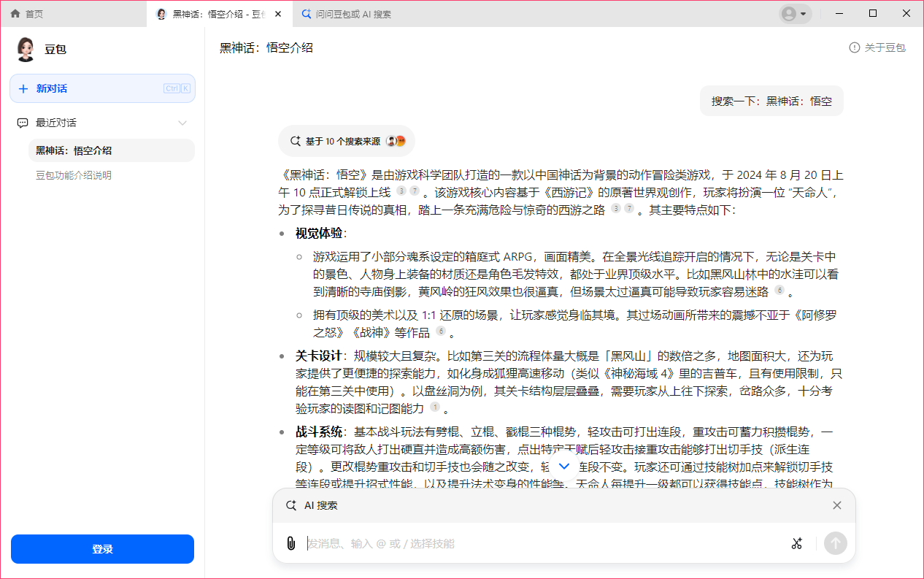924x579 pixels.
Task: Click the info icon beside 关于豆包
Action: 853,47
